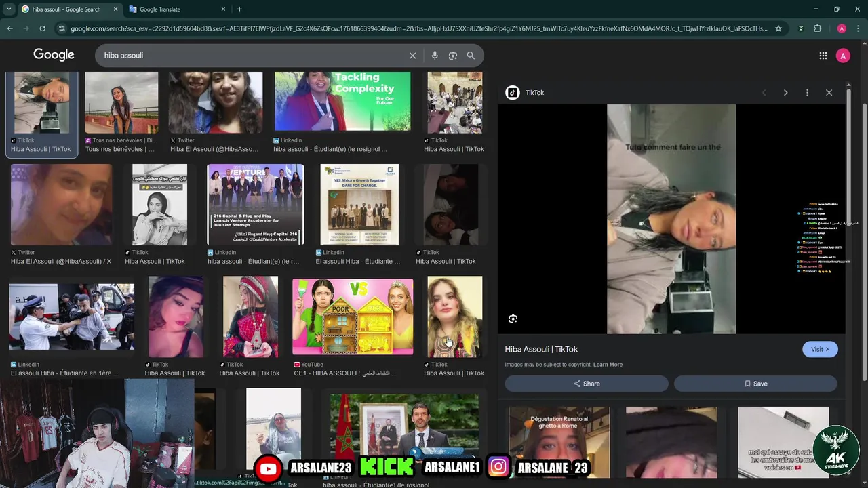Click the TikTok source logo in preview

[x=513, y=93]
